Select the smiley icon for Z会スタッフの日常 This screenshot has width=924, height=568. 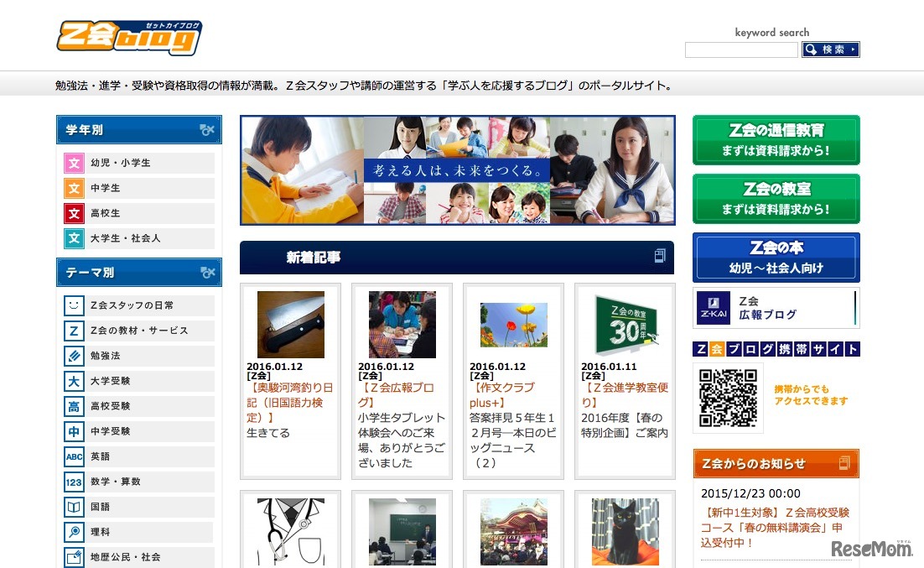click(x=74, y=305)
